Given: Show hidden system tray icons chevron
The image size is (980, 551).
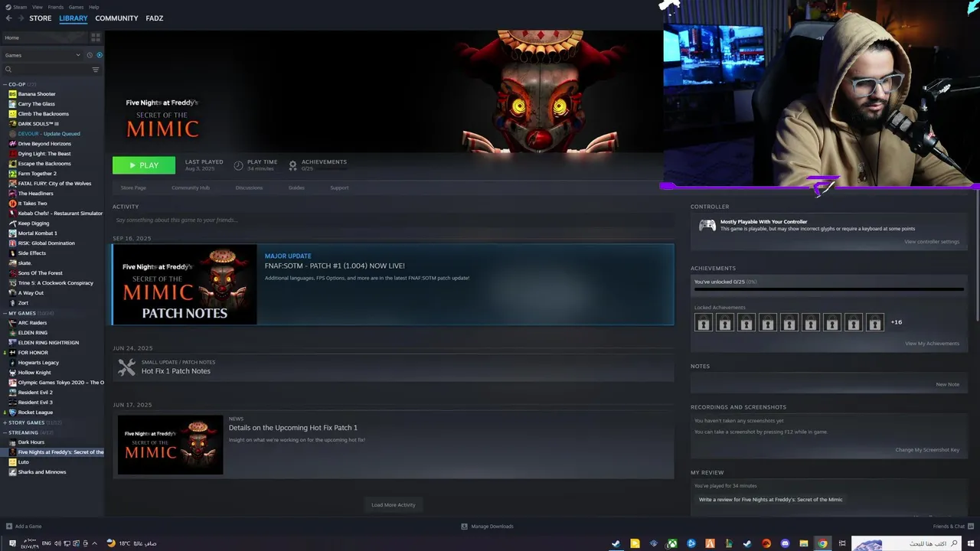Looking at the screenshot, I should (x=94, y=543).
